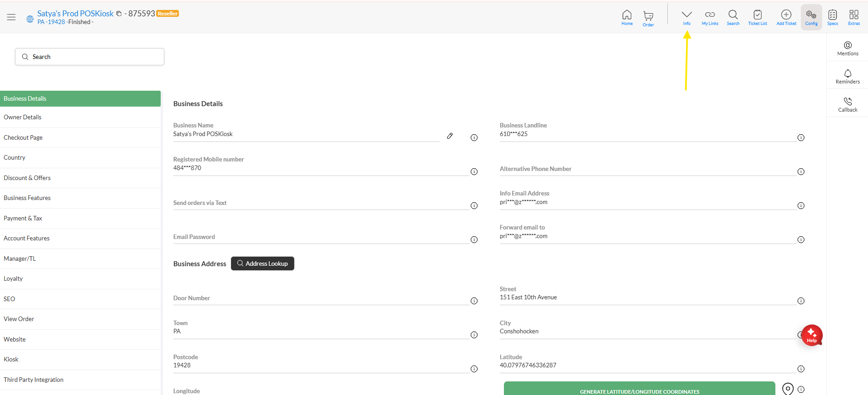Go to Home in top toolbar
This screenshot has height=395, width=868.
pyautogui.click(x=627, y=17)
